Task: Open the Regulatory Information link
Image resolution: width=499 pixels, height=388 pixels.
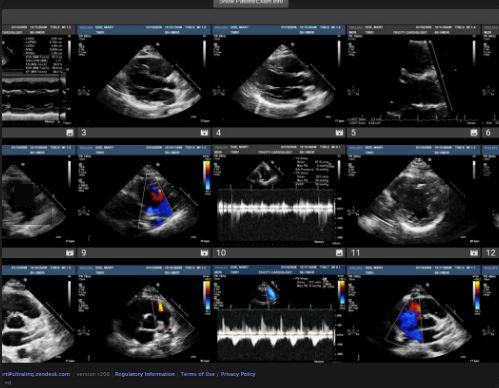Action: [145, 374]
